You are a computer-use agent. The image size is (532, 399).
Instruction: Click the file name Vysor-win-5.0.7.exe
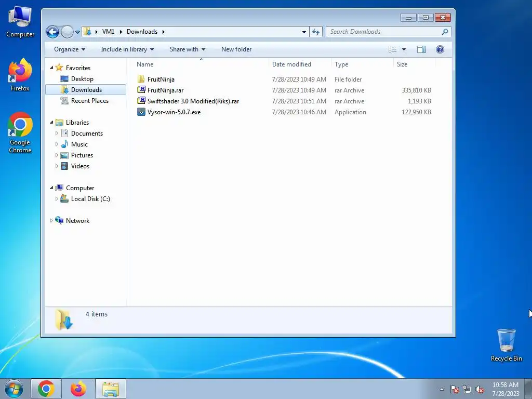174,112
